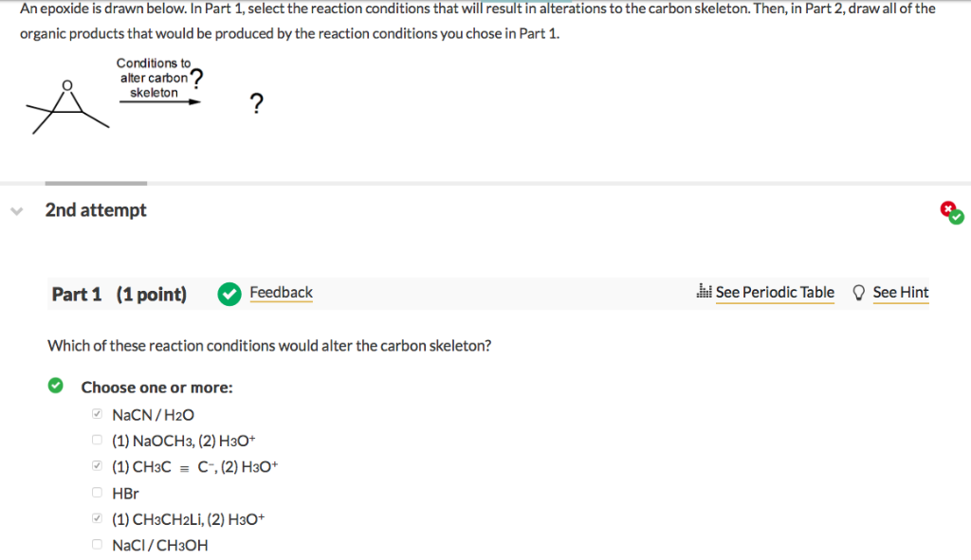
Task: Click the 2nd attempt heading
Action: pos(95,209)
